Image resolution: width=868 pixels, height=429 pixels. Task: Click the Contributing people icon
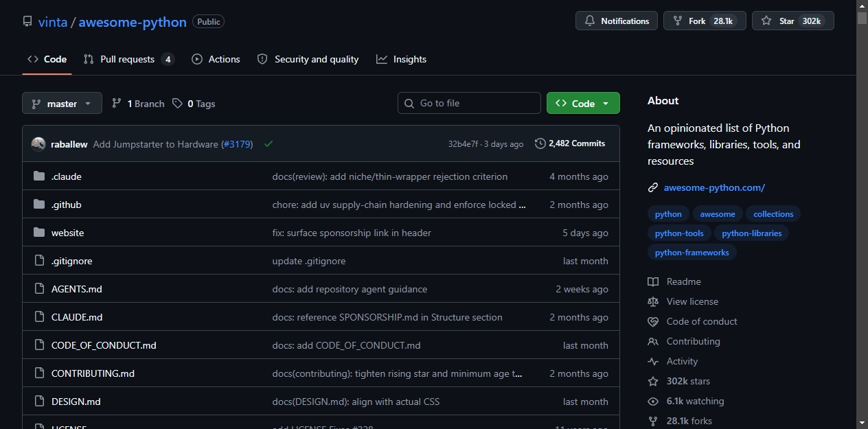click(x=653, y=341)
